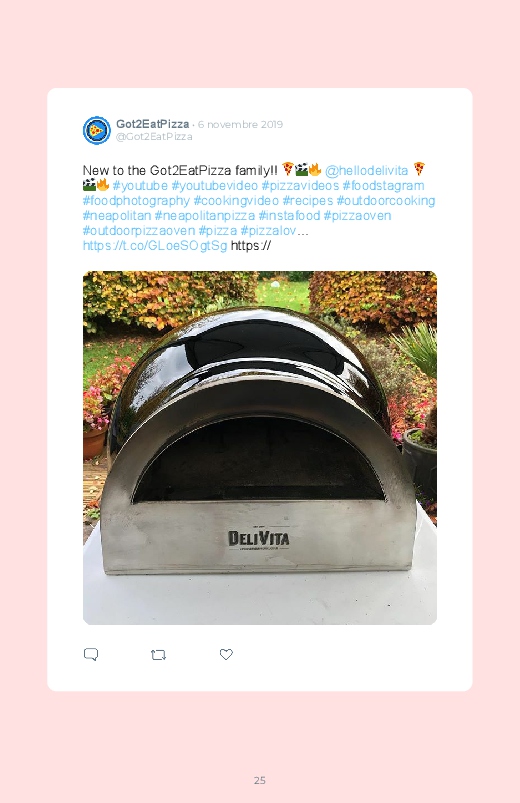Open the @Got2EatPizza handle
Image resolution: width=520 pixels, height=803 pixels.
point(154,137)
